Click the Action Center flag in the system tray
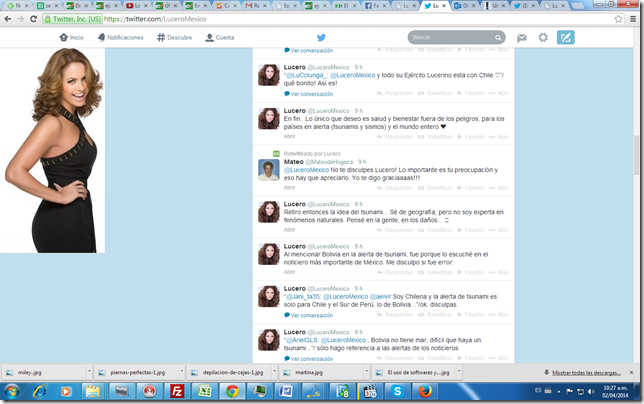644x404 pixels. tap(569, 391)
